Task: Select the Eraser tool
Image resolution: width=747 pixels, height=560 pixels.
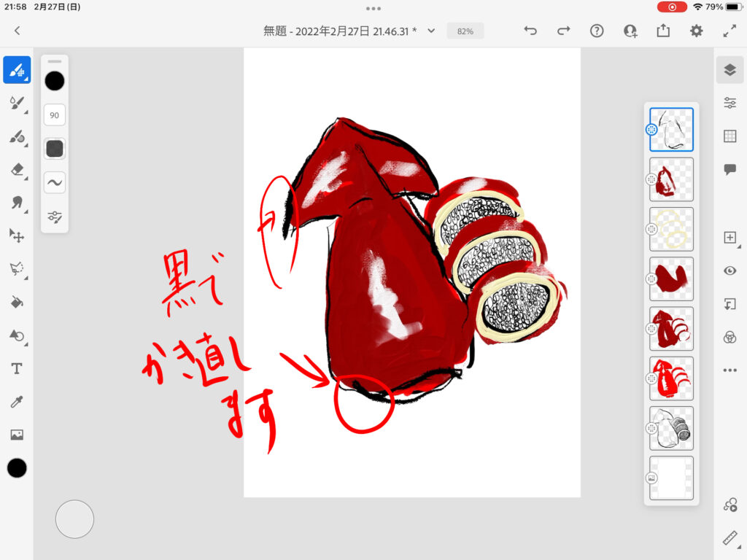Action: [17, 169]
